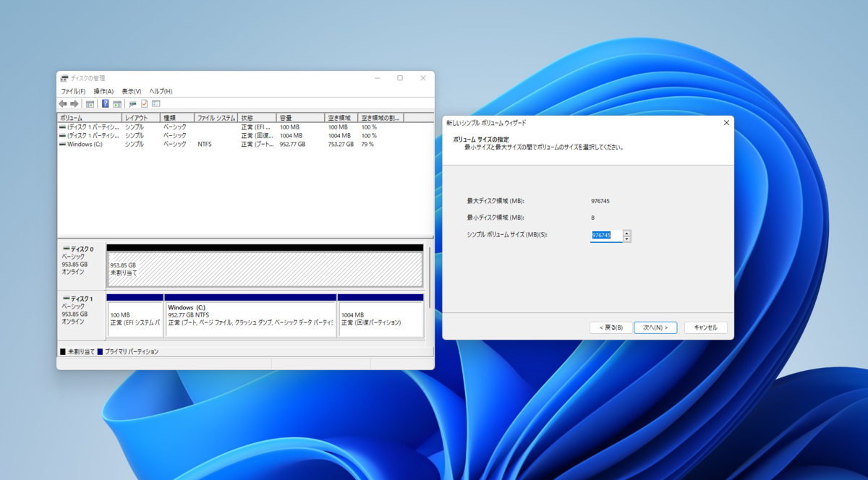Select the Windows (C:) partition block on Disk 1
Viewport: 868px width, 480px height.
250,319
